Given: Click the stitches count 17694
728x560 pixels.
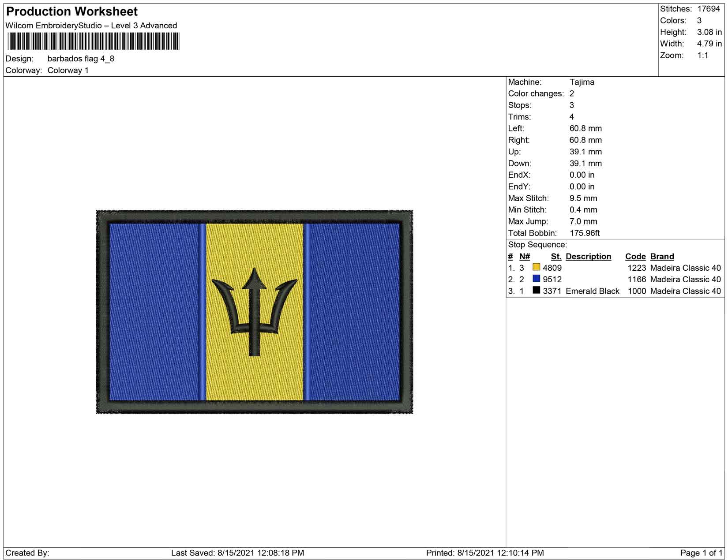Looking at the screenshot, I should coord(709,9).
